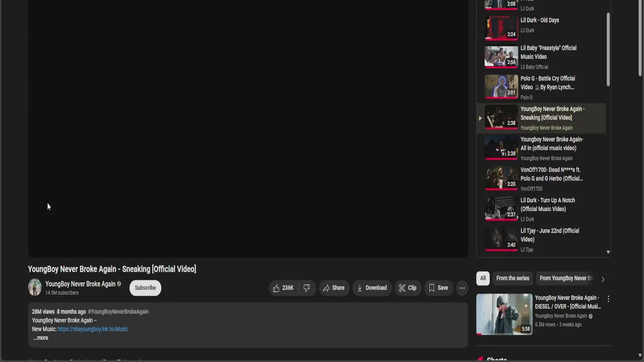Select the From the series chip
The width and height of the screenshot is (644, 362).
513,278
